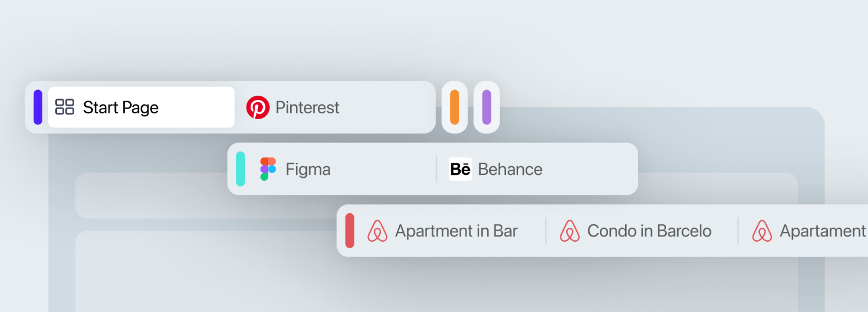Switch to the "Apartament" tab title
Viewport: 868px width, 312px height.
[x=823, y=231]
